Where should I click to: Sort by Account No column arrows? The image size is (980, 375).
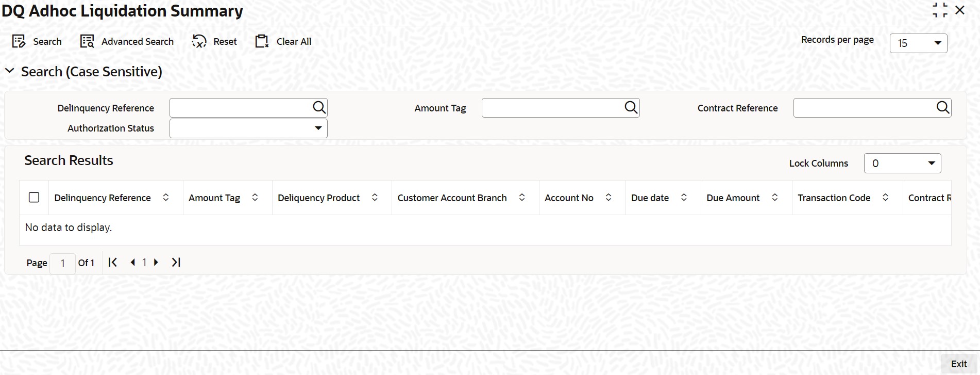(x=609, y=198)
